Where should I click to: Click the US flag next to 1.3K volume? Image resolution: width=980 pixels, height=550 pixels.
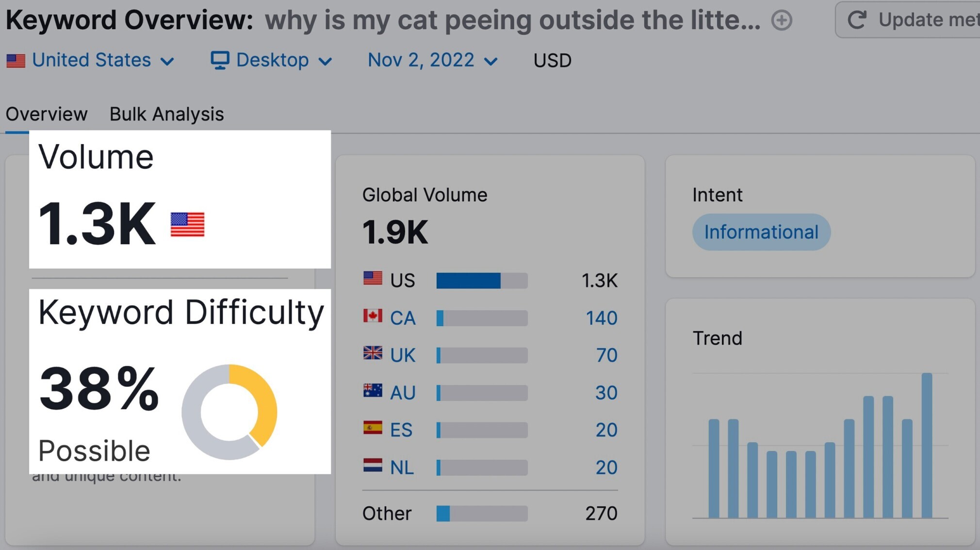click(188, 225)
